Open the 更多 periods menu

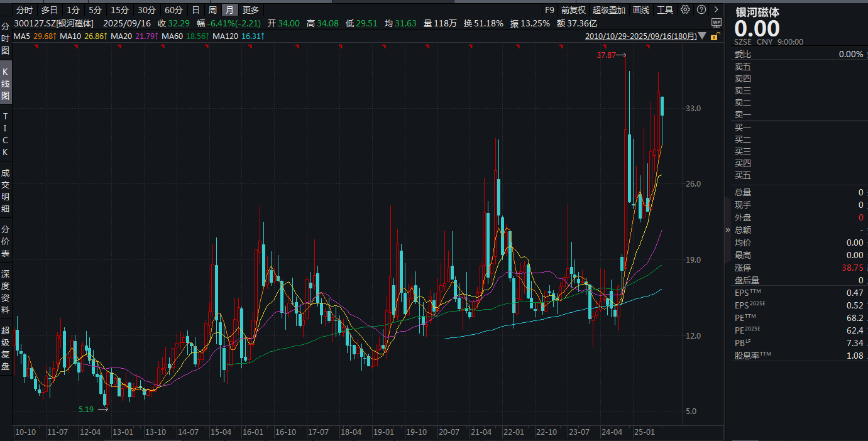click(x=251, y=10)
